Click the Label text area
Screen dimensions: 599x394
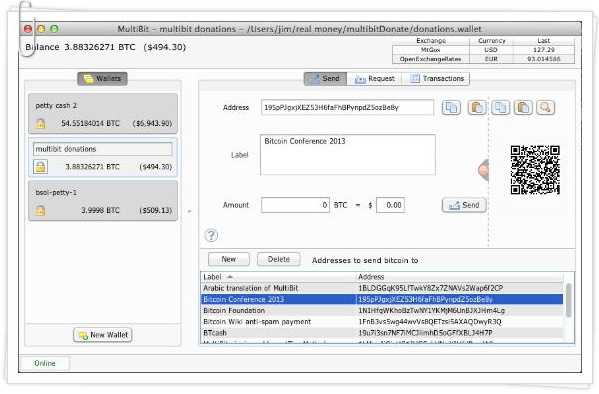348,155
